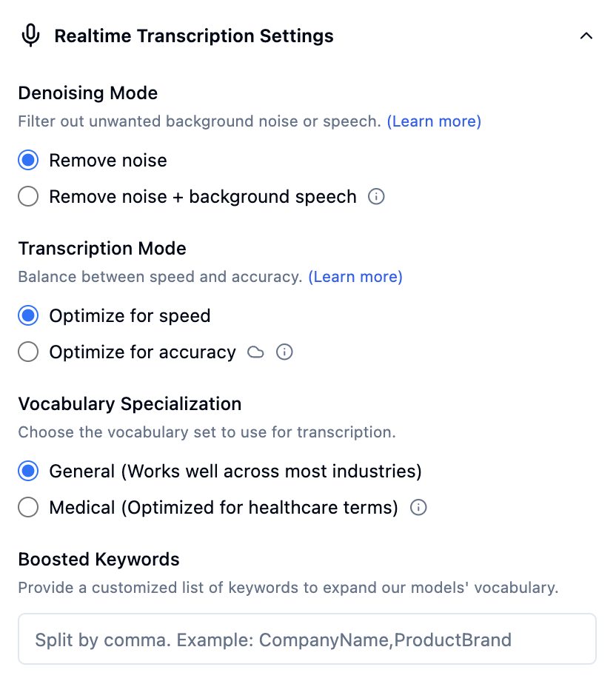Switch to Optimize for accuracy
616x681 pixels.
(27, 352)
